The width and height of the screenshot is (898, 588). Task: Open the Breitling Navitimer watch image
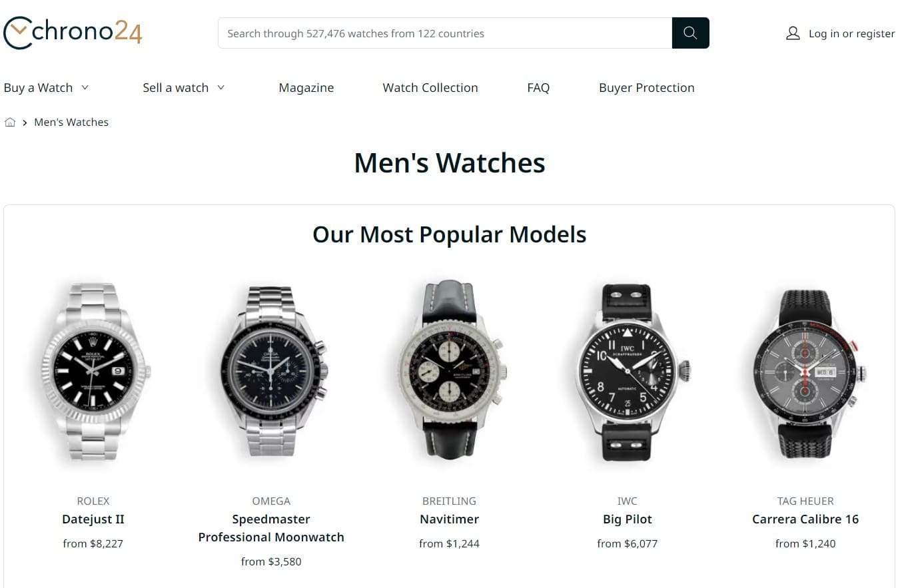point(450,372)
